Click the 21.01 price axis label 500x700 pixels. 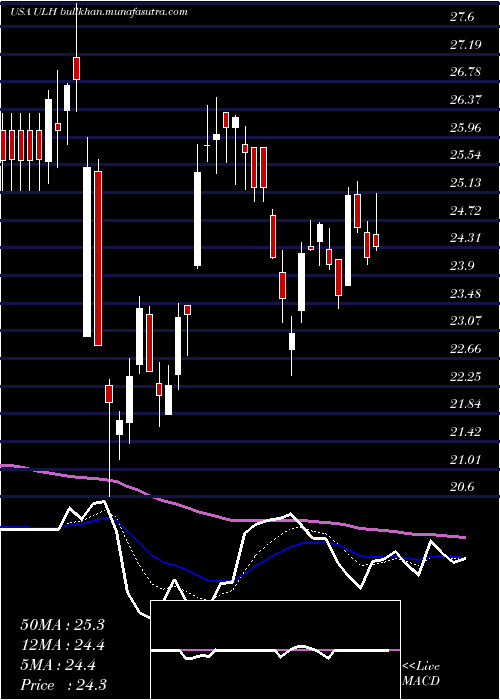pos(466,459)
